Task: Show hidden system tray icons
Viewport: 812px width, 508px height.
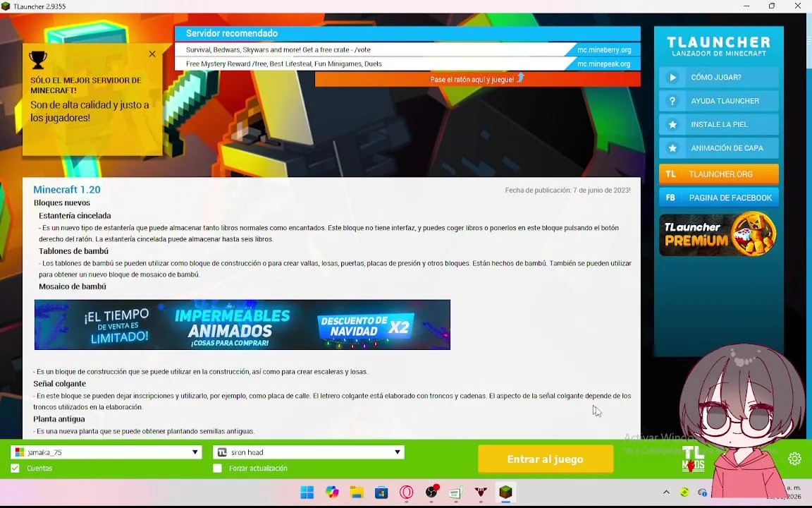Action: pos(667,492)
